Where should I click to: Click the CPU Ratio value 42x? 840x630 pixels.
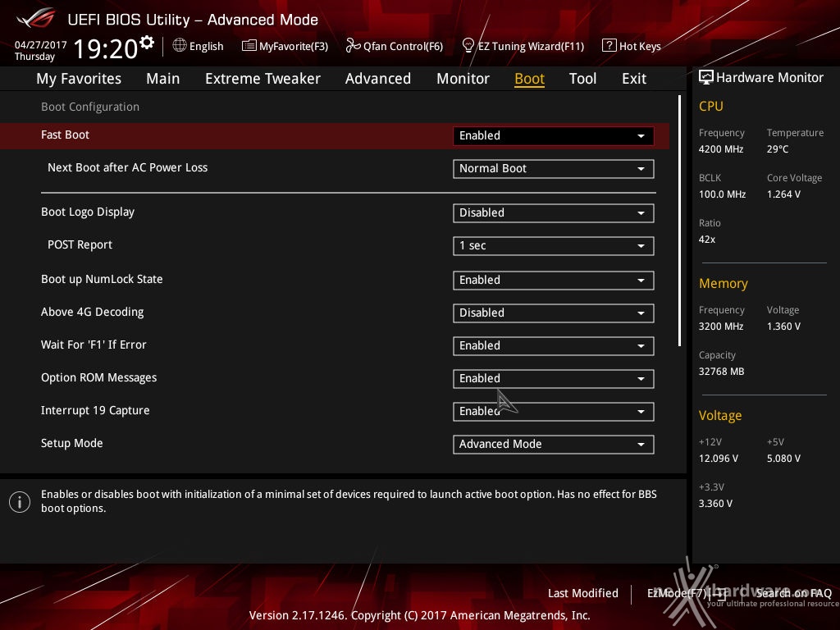(706, 240)
